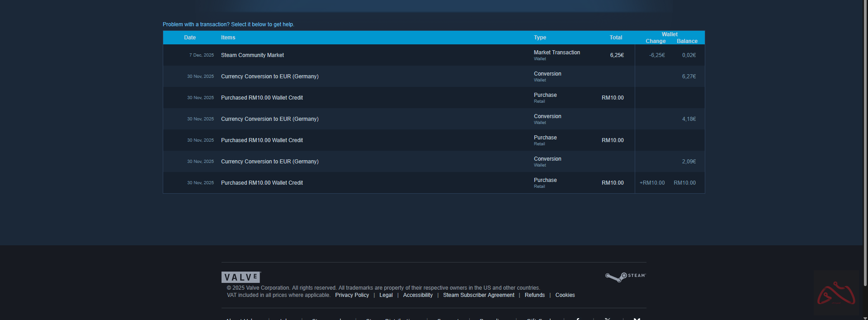868x320 pixels.
Task: Click the scrollbar down arrow
Action: click(865, 317)
